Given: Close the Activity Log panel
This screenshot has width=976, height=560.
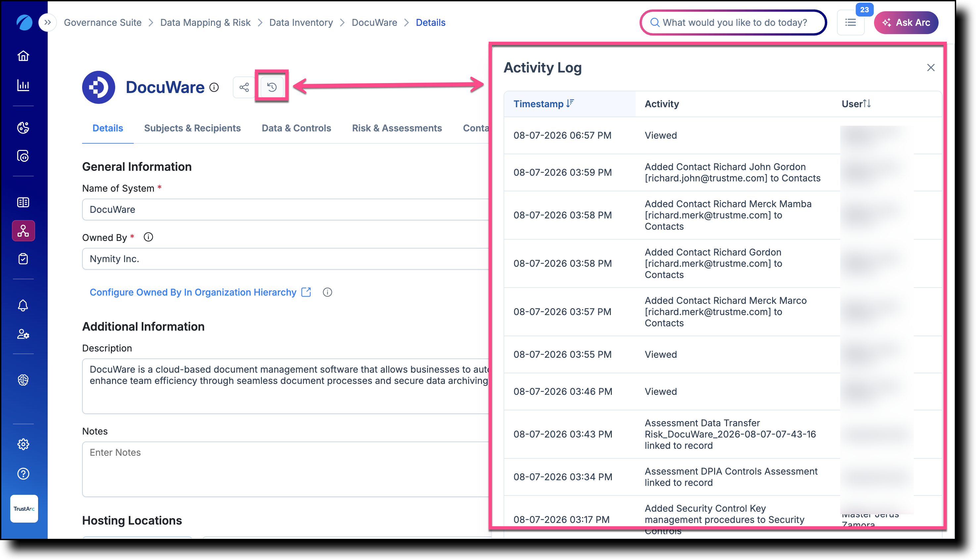Looking at the screenshot, I should point(930,68).
